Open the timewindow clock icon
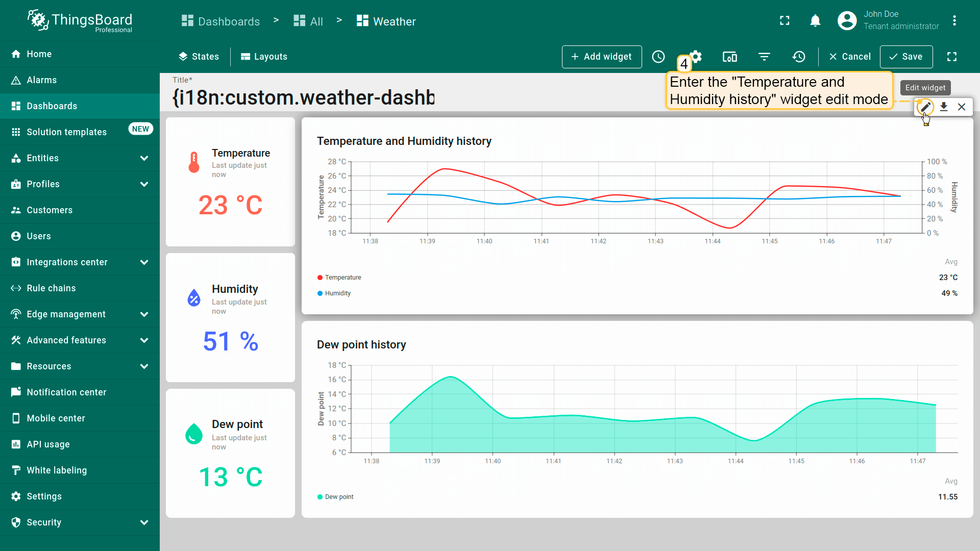 coord(658,57)
